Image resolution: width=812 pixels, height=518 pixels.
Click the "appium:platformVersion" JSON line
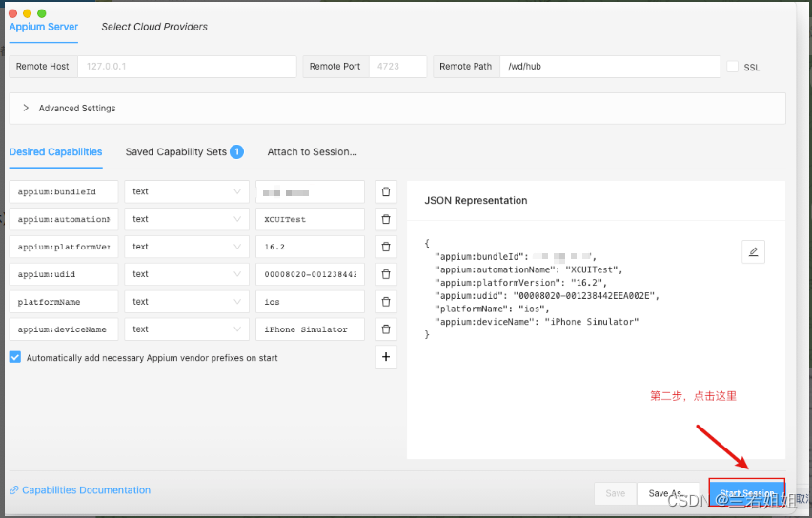click(520, 283)
